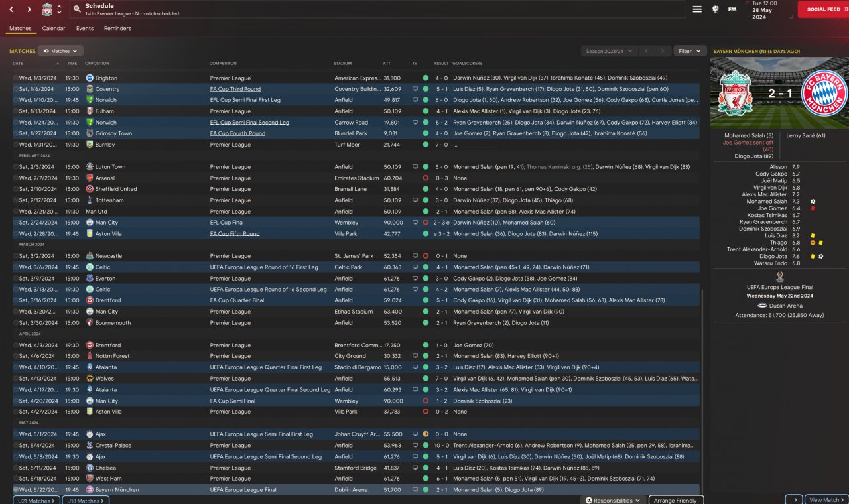Click the club switcher up/down arrows
The image size is (849, 504).
59,9
